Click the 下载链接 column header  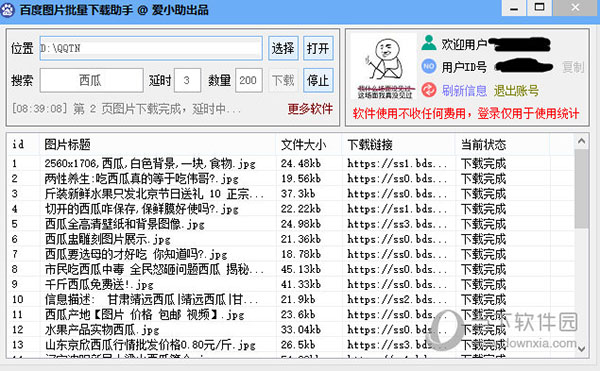(398, 145)
